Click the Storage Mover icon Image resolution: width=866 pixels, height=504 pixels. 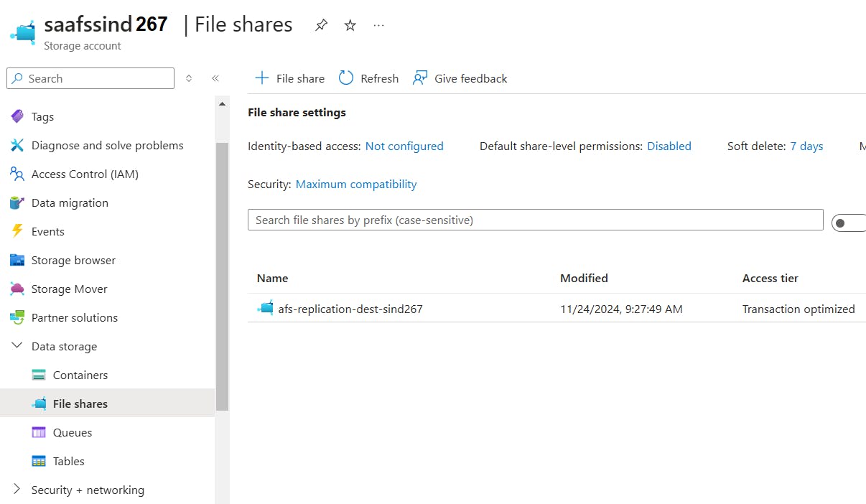(18, 289)
